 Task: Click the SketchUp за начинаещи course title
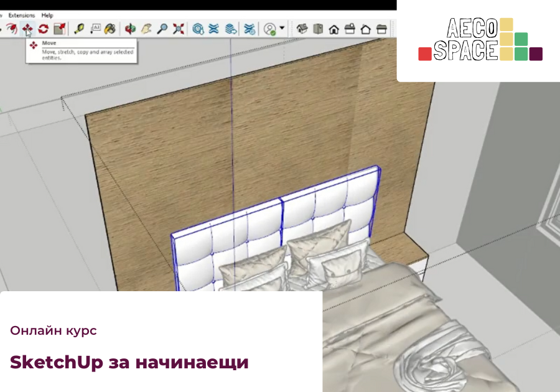[x=129, y=362]
